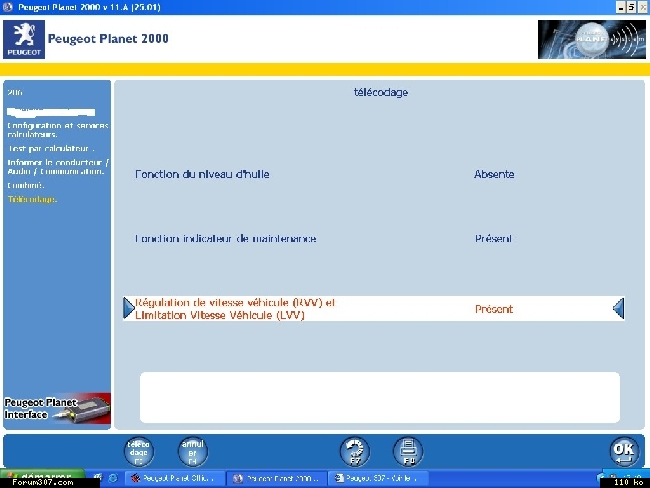
Task: Click the print F8 printer icon
Action: [x=408, y=452]
